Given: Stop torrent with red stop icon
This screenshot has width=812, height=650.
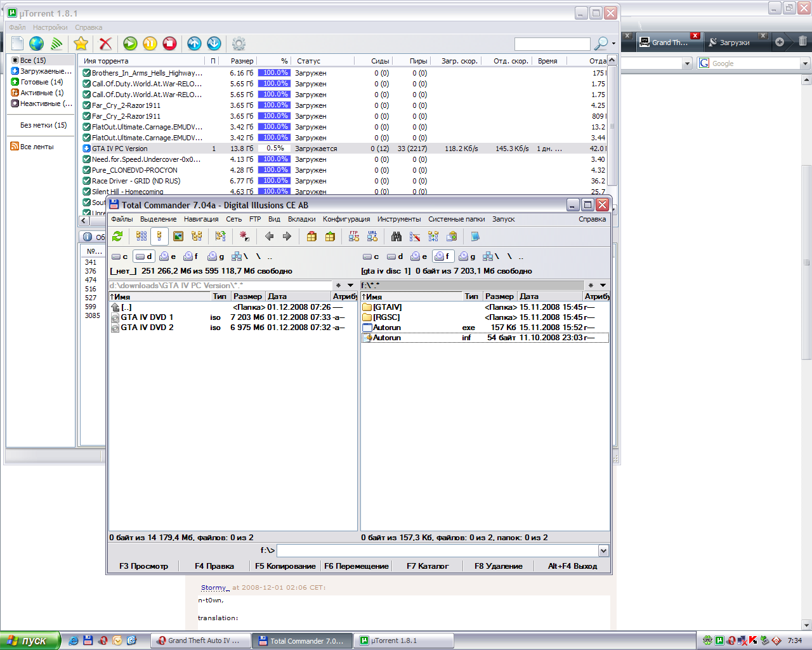Looking at the screenshot, I should point(169,43).
